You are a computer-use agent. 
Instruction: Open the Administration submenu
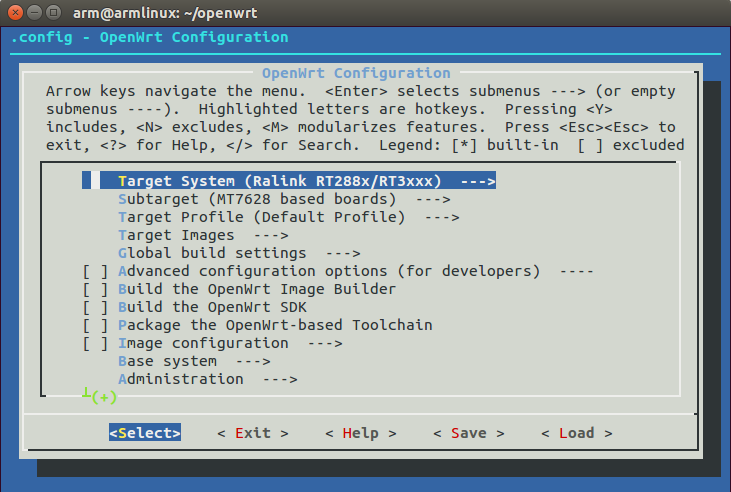pos(208,379)
